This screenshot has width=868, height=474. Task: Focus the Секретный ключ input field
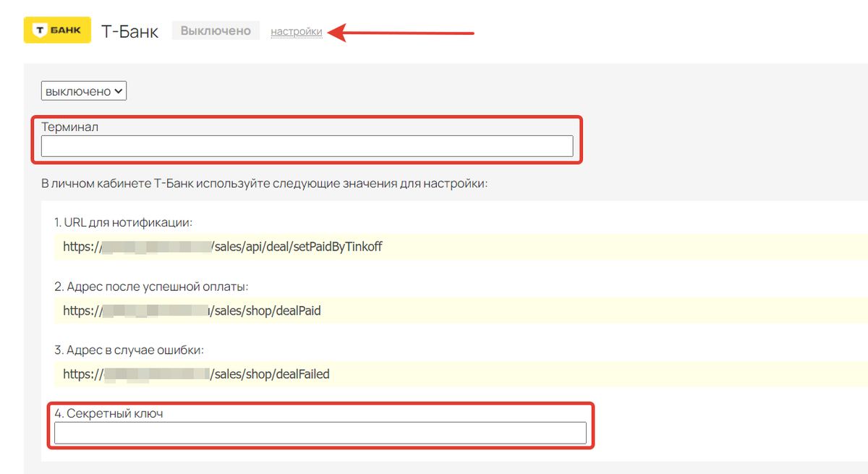pyautogui.click(x=320, y=433)
